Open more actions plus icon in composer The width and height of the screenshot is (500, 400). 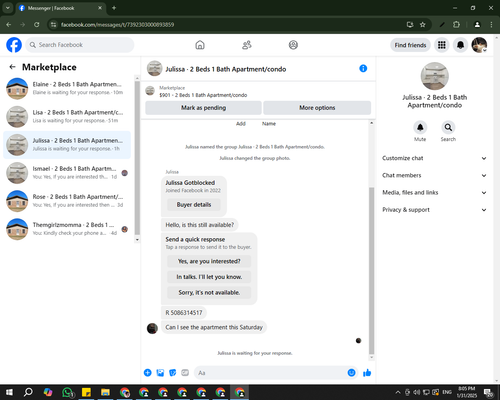[x=148, y=373]
